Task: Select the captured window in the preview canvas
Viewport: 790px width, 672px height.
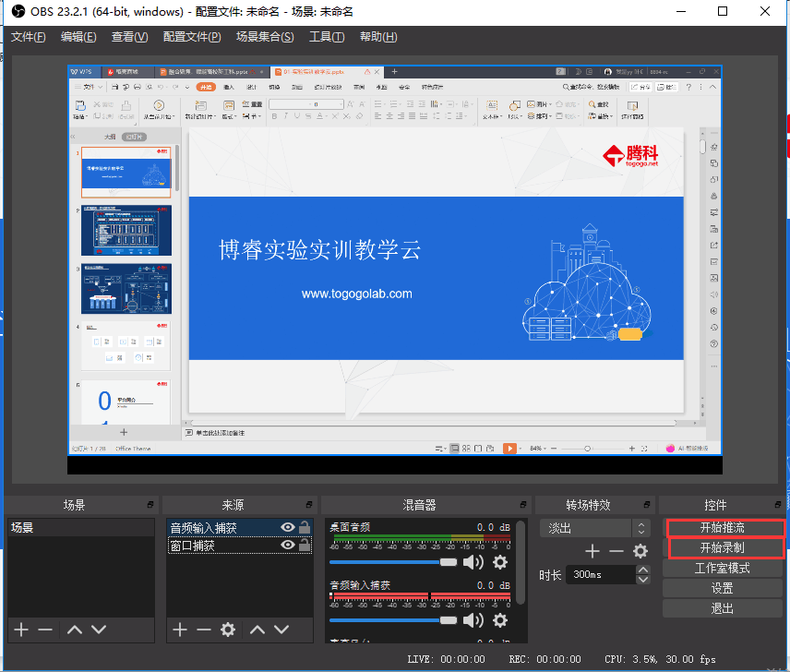Action: [394, 260]
